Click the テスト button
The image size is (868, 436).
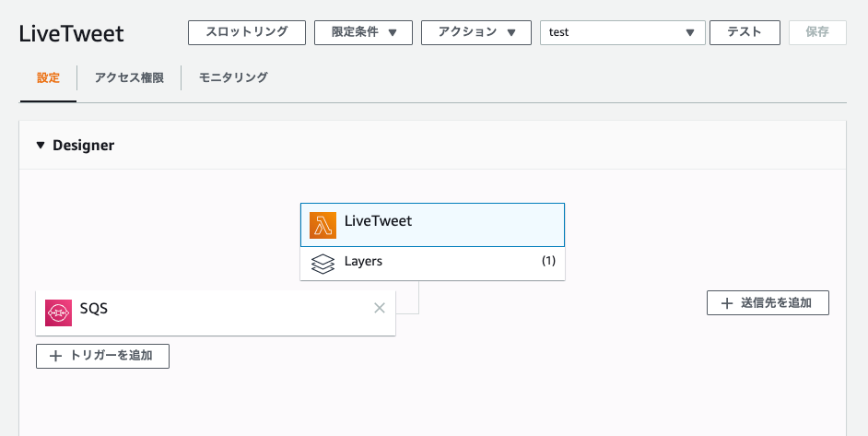coord(745,32)
